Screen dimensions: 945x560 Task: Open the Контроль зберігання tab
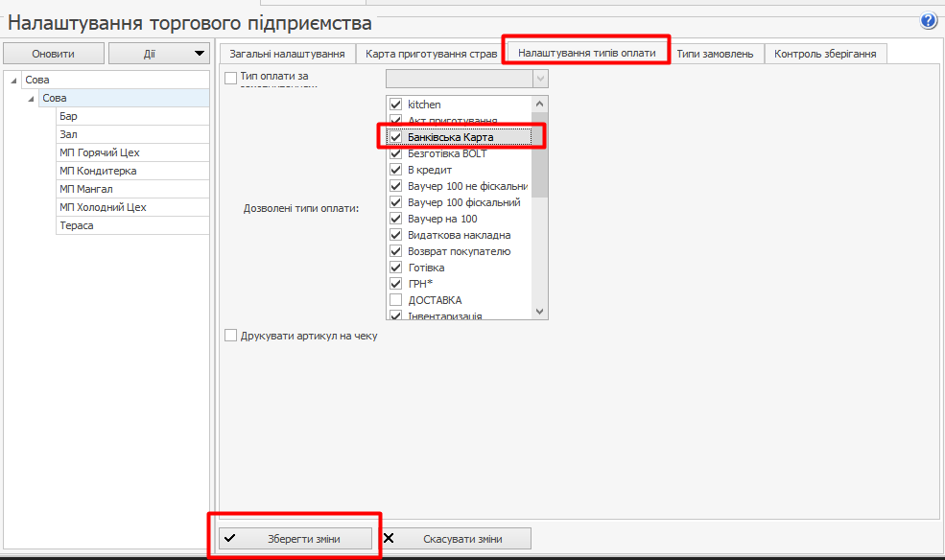825,54
